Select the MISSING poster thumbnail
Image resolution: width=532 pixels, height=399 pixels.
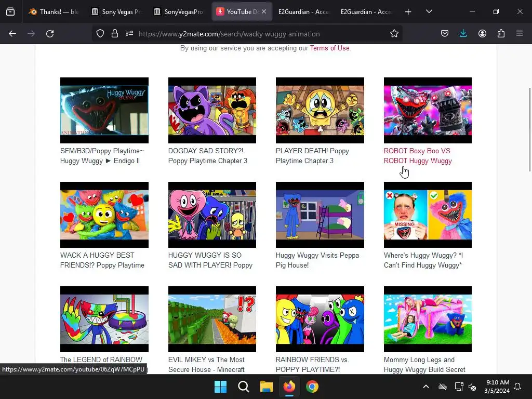(x=428, y=215)
